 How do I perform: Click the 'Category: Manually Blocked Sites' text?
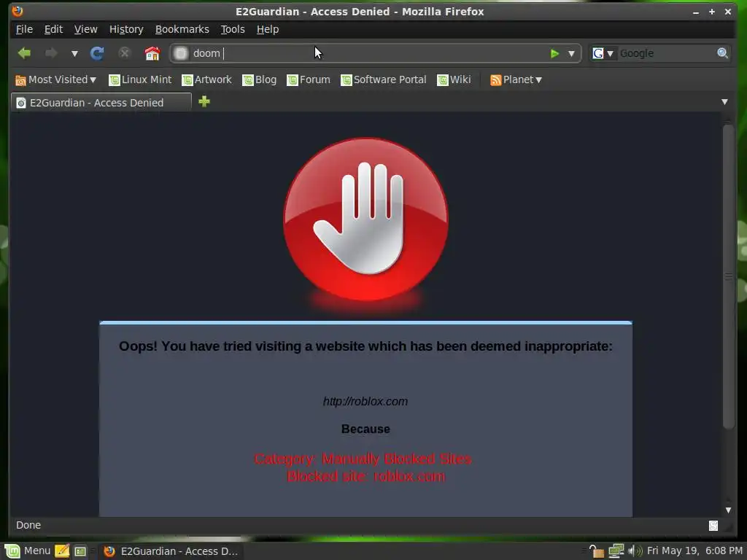(x=363, y=459)
